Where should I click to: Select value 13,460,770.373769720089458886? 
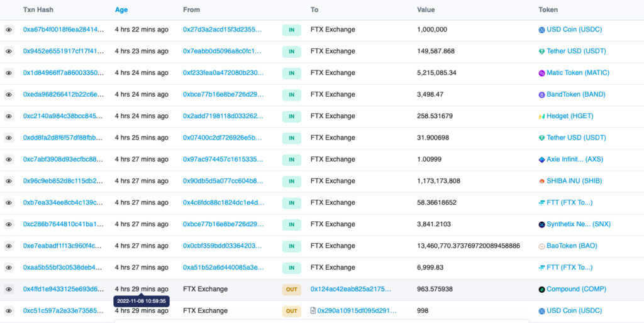[x=469, y=246]
